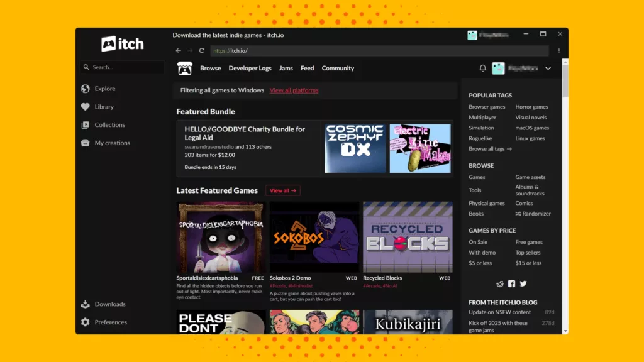Click the browser refresh icon
Viewport: 644px width, 362px height.
201,50
